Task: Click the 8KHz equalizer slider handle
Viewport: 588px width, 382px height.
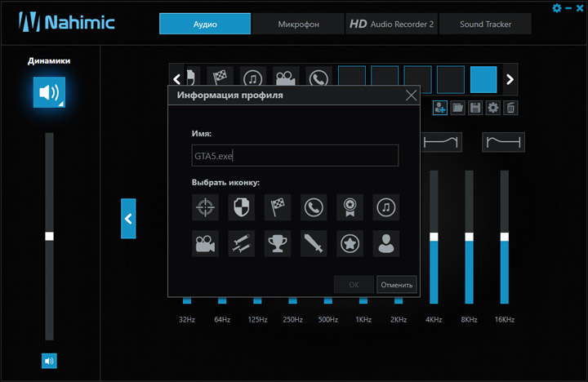Action: coord(469,237)
